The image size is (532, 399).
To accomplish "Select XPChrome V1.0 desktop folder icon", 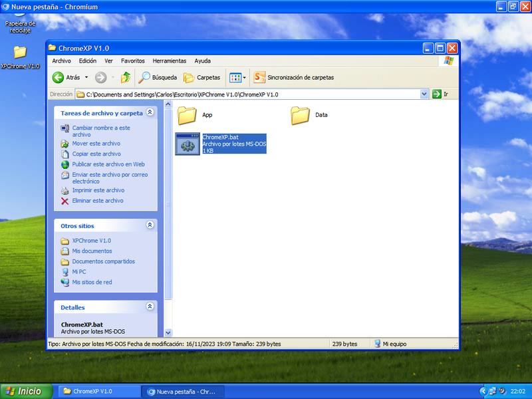I will [x=20, y=52].
